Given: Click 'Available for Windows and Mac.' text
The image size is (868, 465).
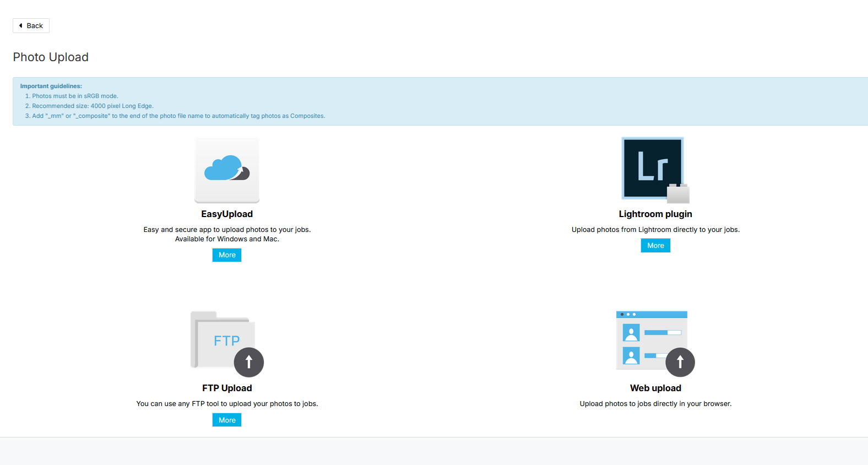Looking at the screenshot, I should (x=227, y=239).
